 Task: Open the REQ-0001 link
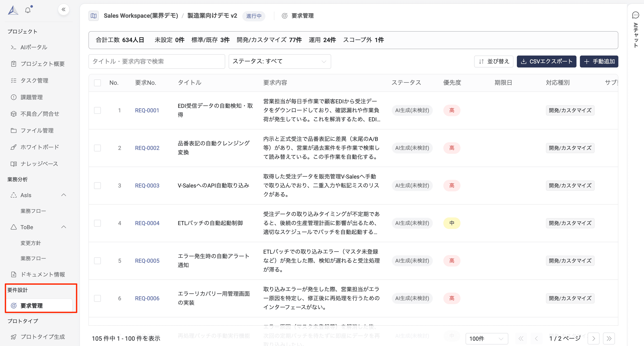coord(147,110)
